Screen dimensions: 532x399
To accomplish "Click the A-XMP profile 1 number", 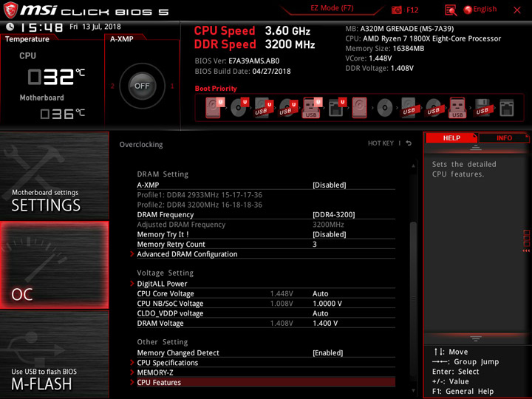I will (172, 86).
